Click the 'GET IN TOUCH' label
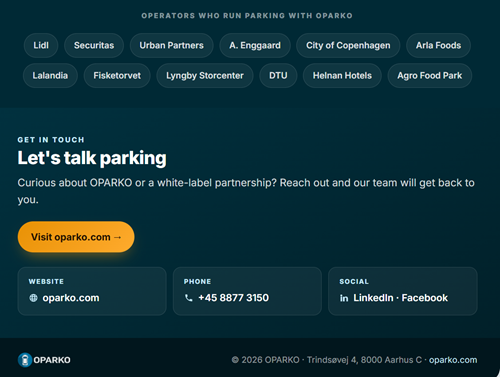The image size is (500, 377). point(51,140)
